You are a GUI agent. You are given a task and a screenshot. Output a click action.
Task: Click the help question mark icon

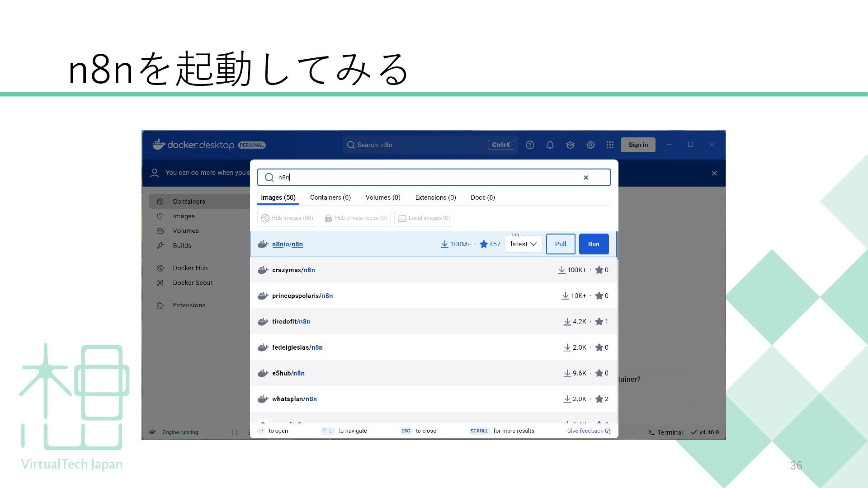pyautogui.click(x=530, y=145)
